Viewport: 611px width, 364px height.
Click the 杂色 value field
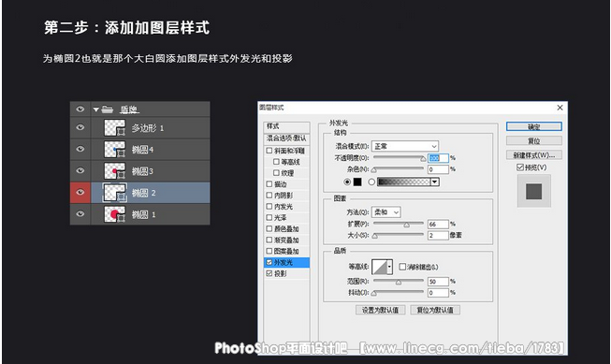click(439, 169)
